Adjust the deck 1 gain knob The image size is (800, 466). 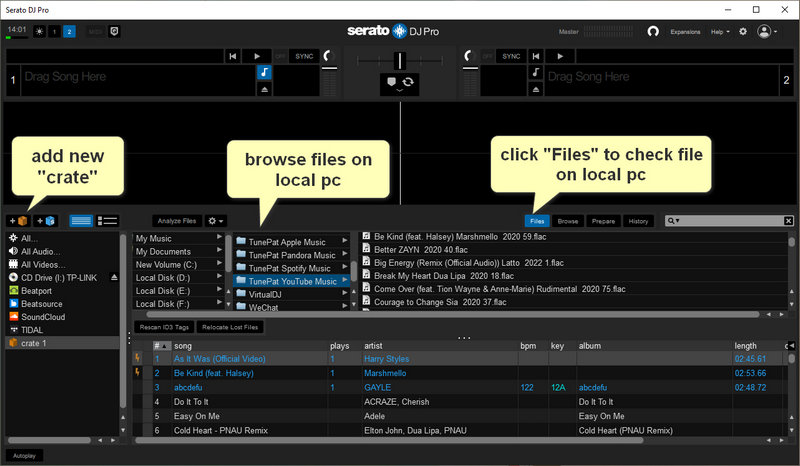click(329, 56)
